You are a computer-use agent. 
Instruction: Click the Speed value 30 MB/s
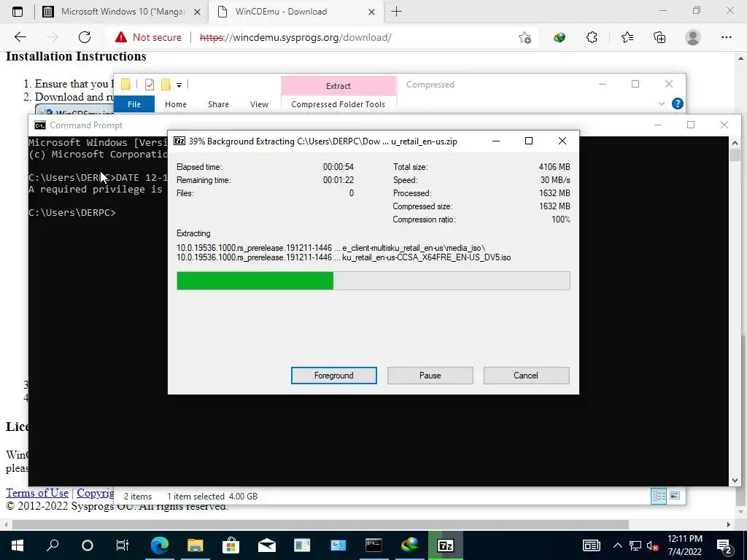point(555,180)
